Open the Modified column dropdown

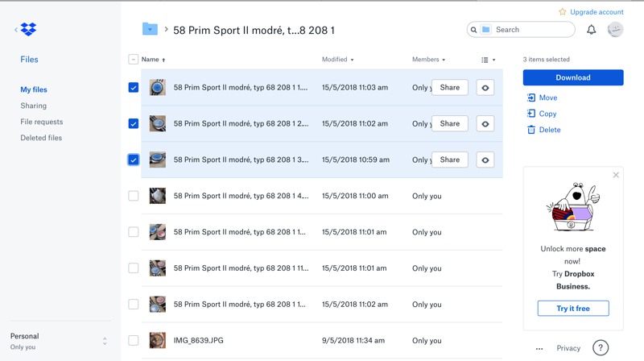click(x=337, y=59)
